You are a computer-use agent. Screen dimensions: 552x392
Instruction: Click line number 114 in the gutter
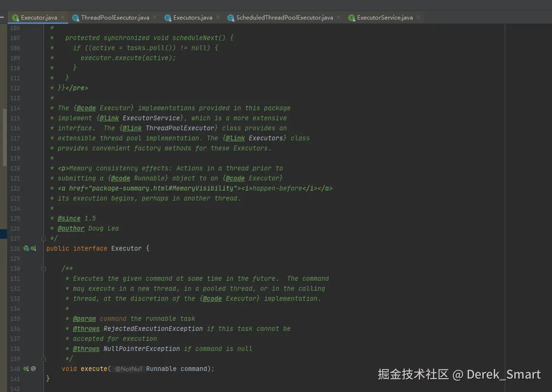(x=15, y=108)
